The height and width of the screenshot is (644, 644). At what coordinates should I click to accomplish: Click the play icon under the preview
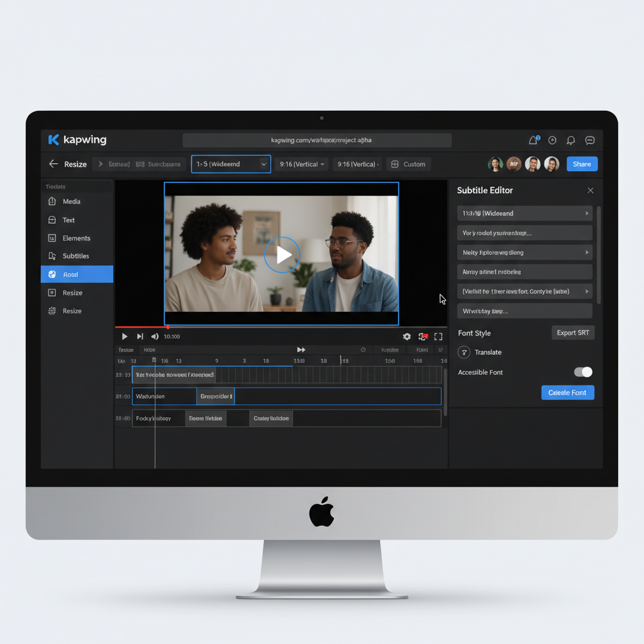(125, 336)
